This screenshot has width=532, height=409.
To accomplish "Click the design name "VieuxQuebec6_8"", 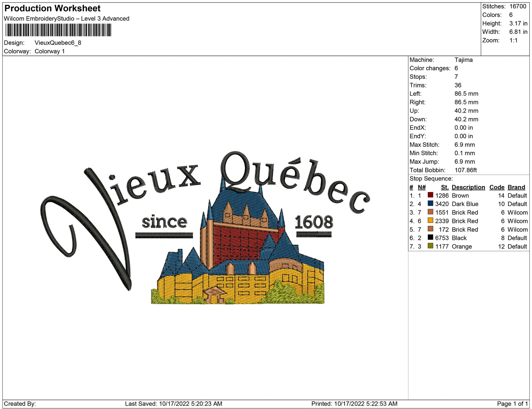I will point(58,43).
